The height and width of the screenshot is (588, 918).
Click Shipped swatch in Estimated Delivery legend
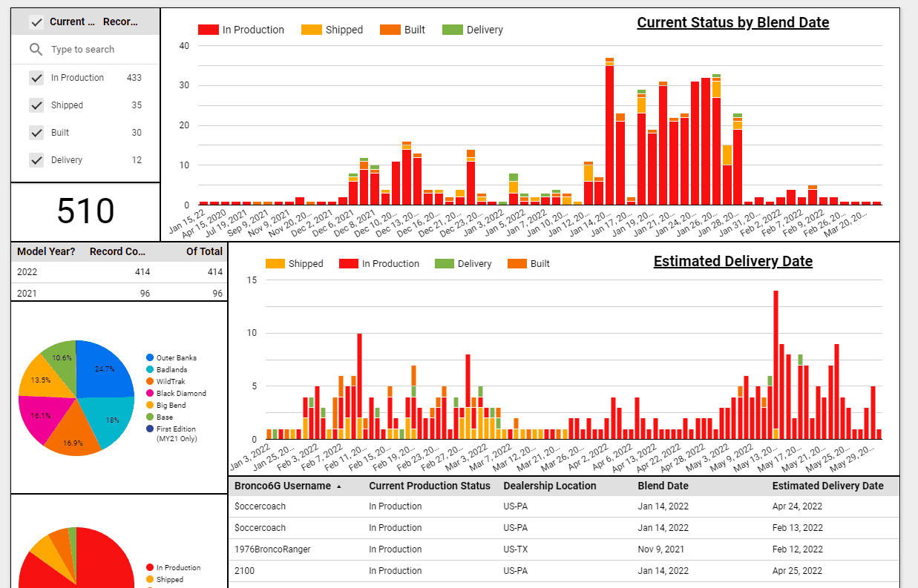coord(275,263)
